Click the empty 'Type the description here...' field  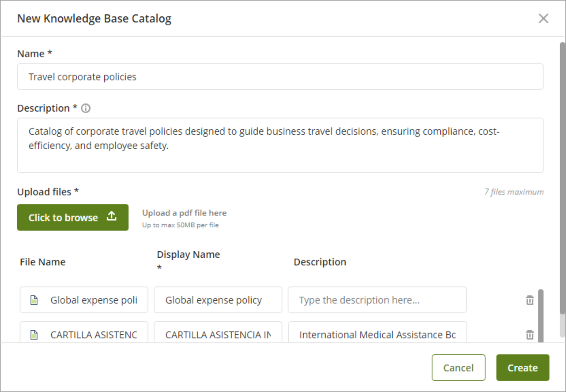coord(377,300)
